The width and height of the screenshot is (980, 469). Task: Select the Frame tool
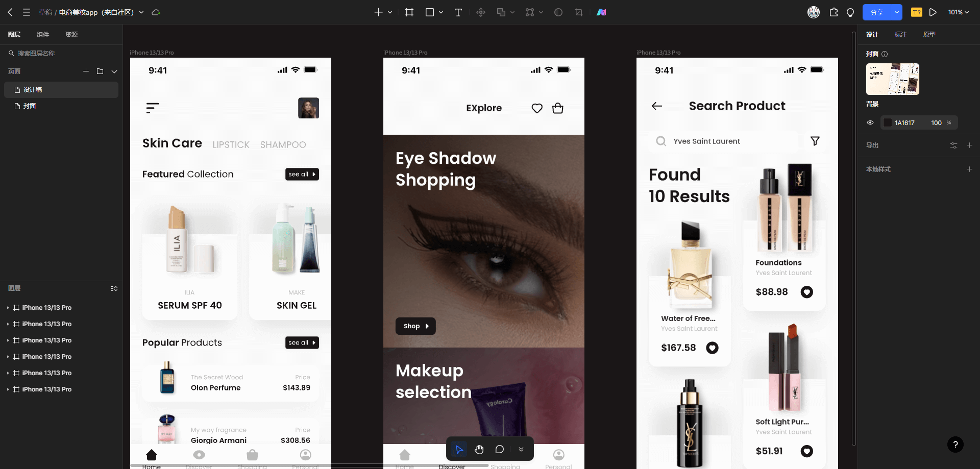[409, 12]
